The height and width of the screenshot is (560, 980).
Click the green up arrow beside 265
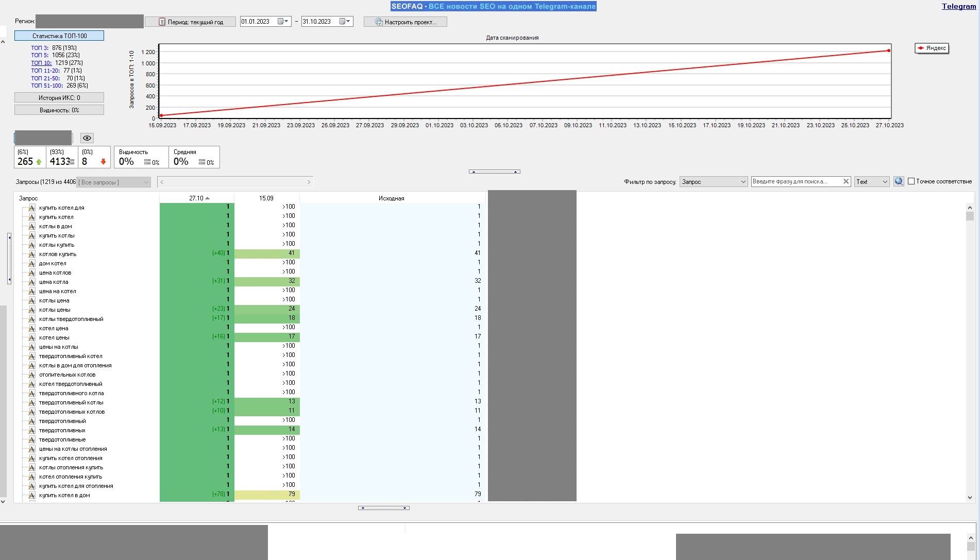(39, 162)
